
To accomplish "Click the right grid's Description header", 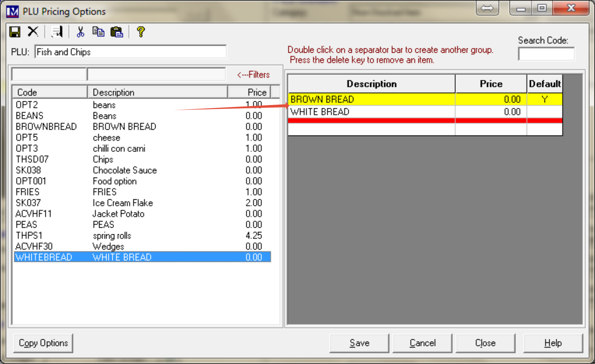I will pos(372,84).
